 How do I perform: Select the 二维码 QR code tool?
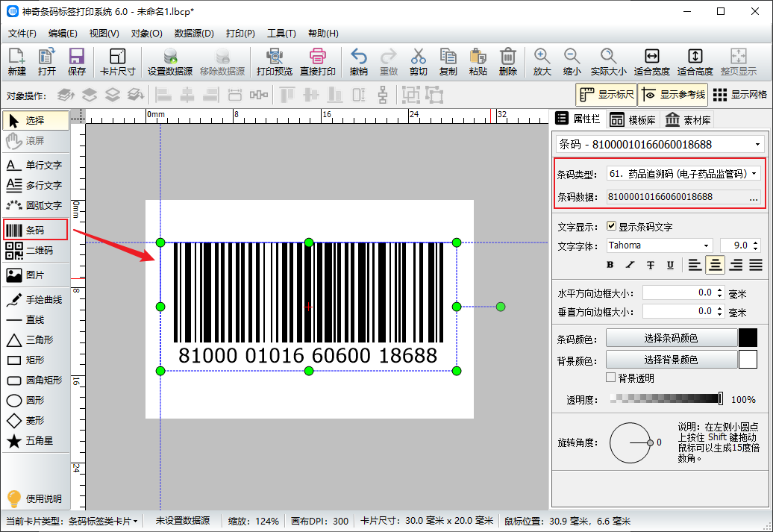[x=36, y=251]
